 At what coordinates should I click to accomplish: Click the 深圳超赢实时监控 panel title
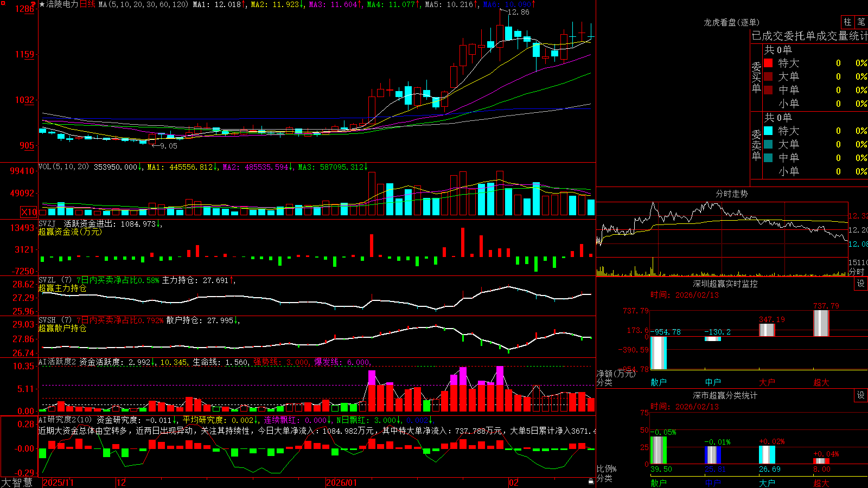(x=725, y=284)
